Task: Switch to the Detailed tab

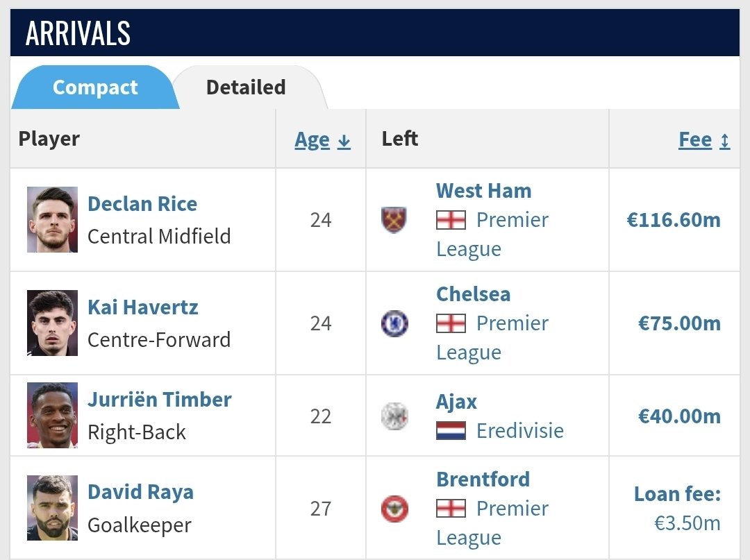Action: point(246,87)
